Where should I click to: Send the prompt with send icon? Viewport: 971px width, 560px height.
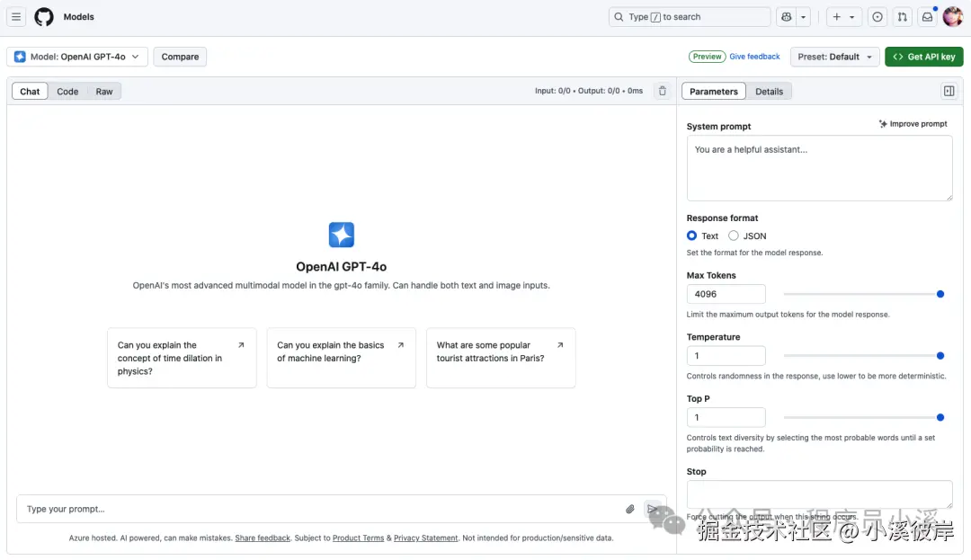coord(652,509)
